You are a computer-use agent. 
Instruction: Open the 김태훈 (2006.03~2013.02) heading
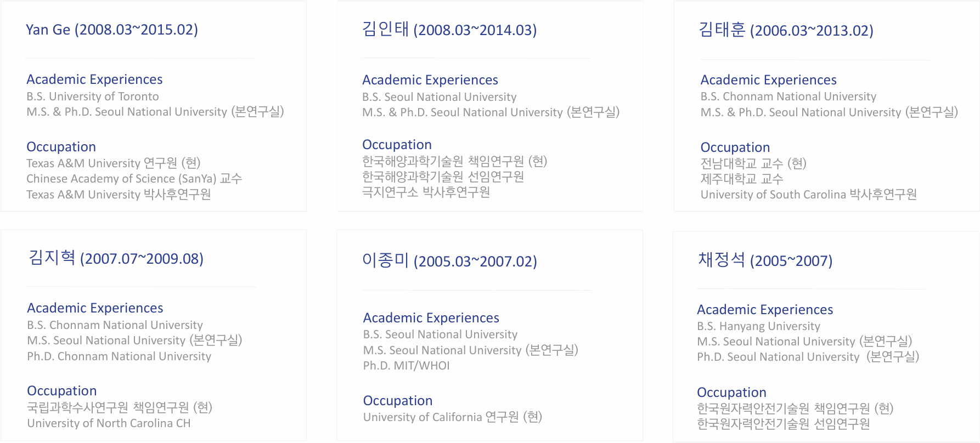pos(786,30)
